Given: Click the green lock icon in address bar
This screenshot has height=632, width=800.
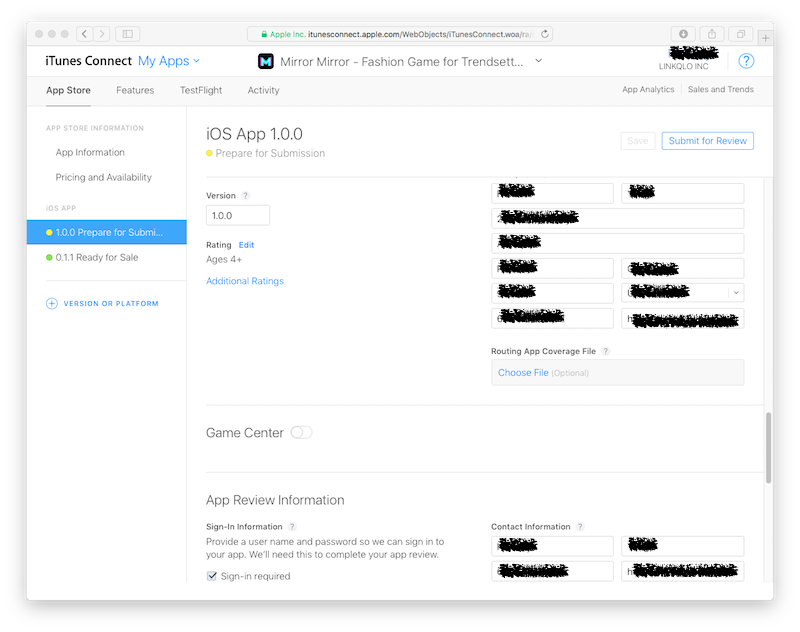Looking at the screenshot, I should tap(264, 34).
